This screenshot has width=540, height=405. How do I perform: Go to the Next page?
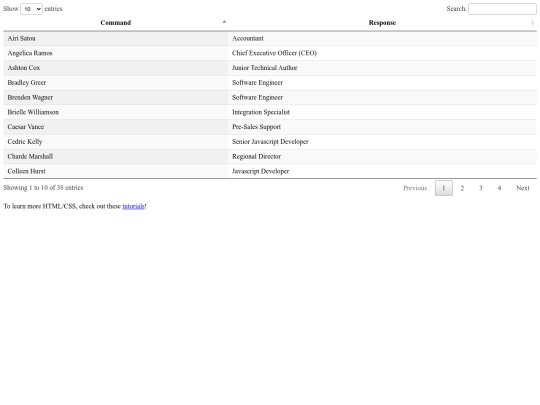click(522, 188)
